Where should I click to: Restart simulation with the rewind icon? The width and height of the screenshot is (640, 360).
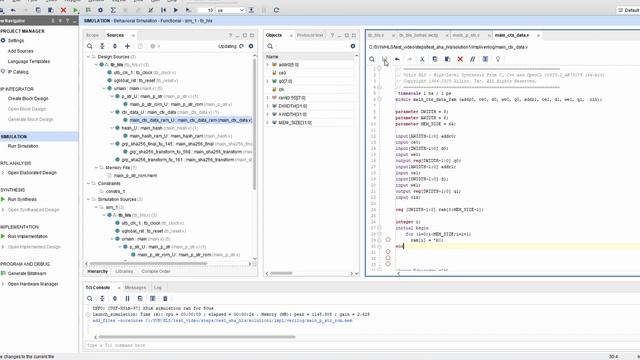click(163, 10)
